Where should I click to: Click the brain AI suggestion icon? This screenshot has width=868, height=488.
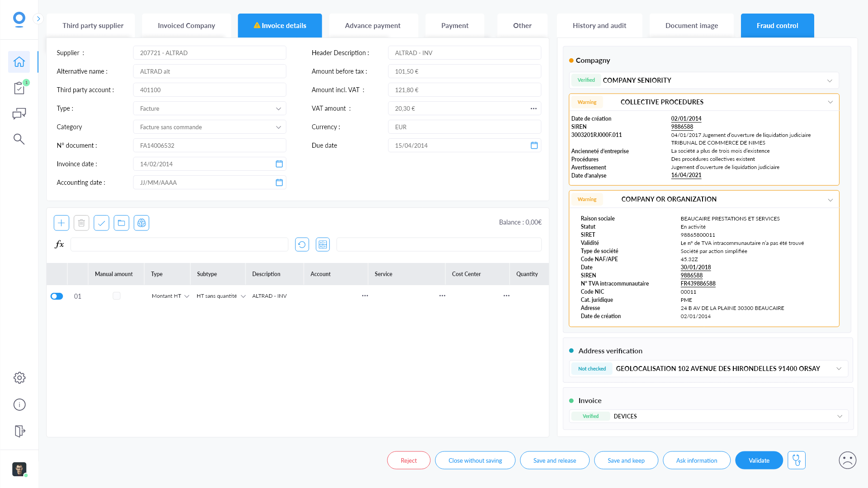point(142,223)
